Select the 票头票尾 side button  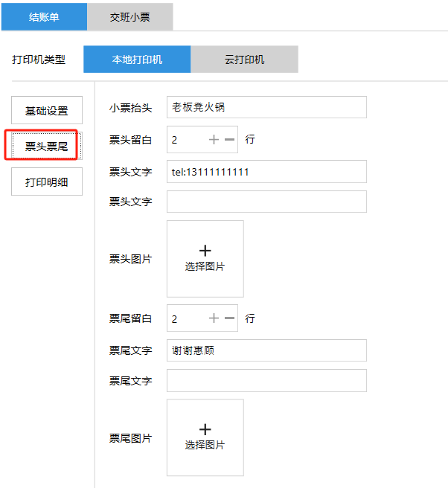click(47, 146)
